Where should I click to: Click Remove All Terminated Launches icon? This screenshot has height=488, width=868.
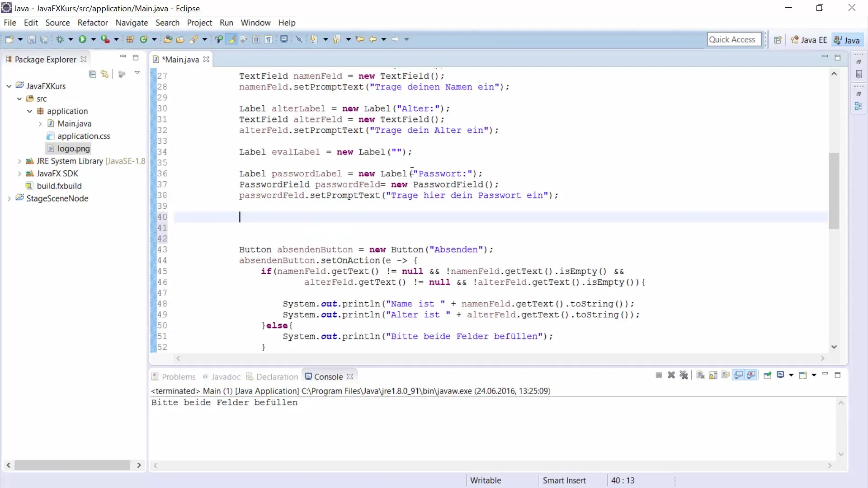684,375
